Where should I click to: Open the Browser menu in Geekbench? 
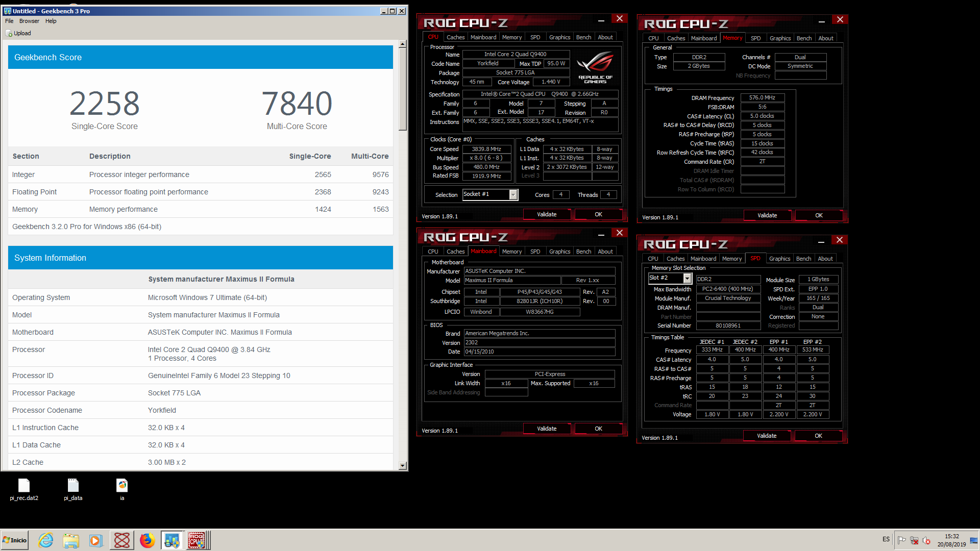(x=29, y=21)
